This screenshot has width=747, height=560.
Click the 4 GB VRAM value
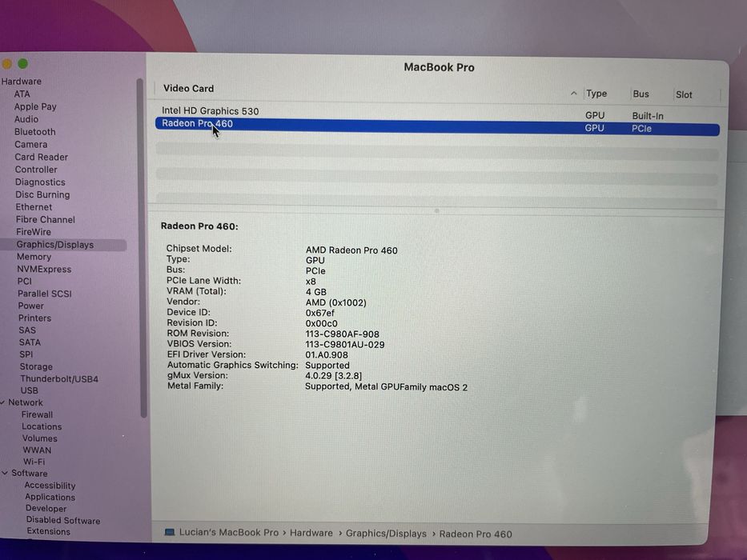click(316, 292)
